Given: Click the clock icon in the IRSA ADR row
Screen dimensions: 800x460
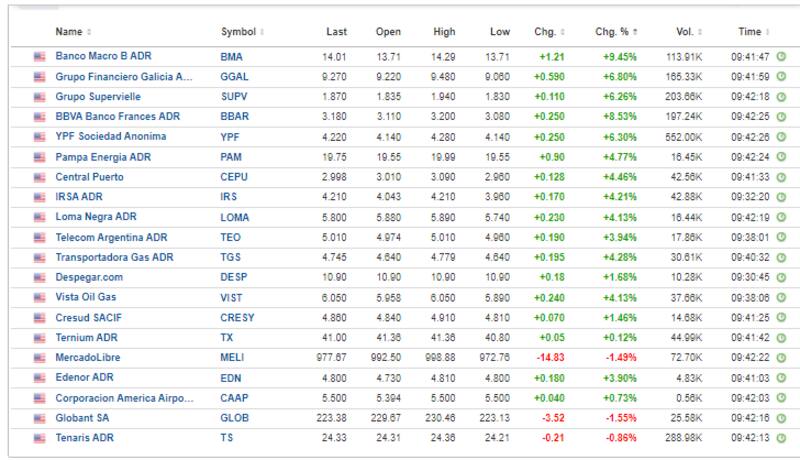Looking at the screenshot, I should [x=781, y=197].
